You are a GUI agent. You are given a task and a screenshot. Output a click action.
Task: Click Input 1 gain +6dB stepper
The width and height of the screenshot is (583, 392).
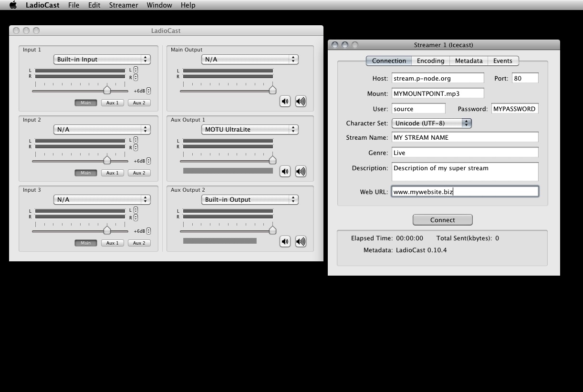tap(149, 91)
